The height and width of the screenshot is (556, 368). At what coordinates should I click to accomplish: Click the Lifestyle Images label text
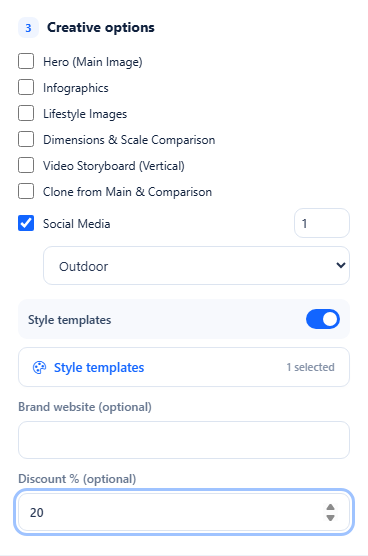click(85, 114)
